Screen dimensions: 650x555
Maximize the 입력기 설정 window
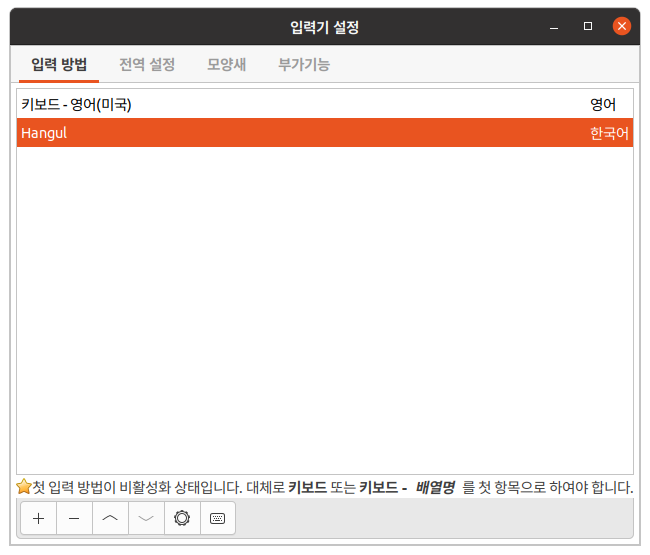[588, 26]
